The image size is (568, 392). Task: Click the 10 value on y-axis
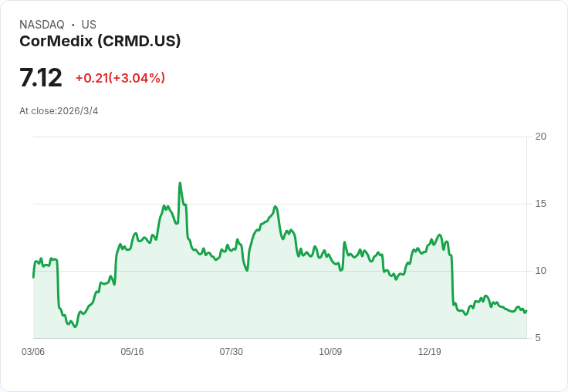[541, 271]
